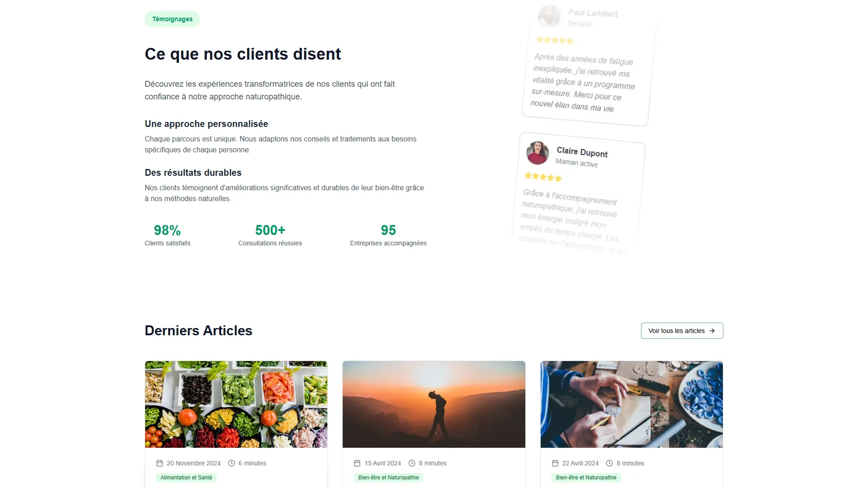Open the Voir tous les articles button

pos(682,331)
